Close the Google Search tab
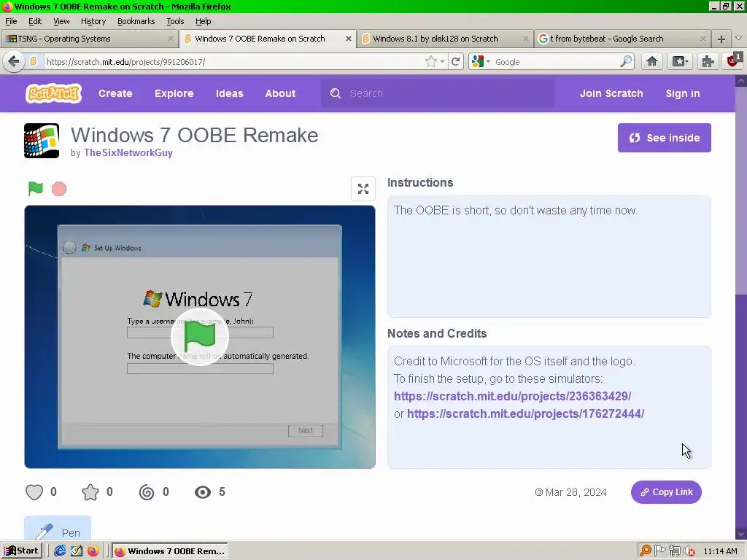This screenshot has height=560, width=747. click(703, 39)
